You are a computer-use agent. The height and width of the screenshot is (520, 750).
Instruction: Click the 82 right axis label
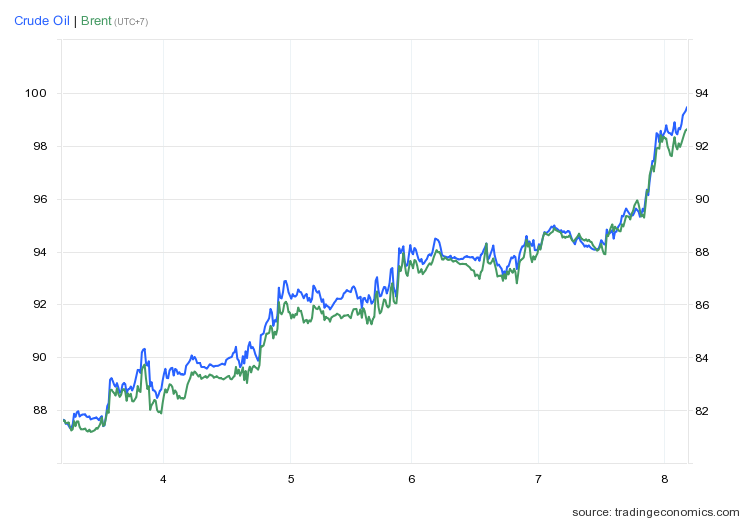[x=702, y=410]
